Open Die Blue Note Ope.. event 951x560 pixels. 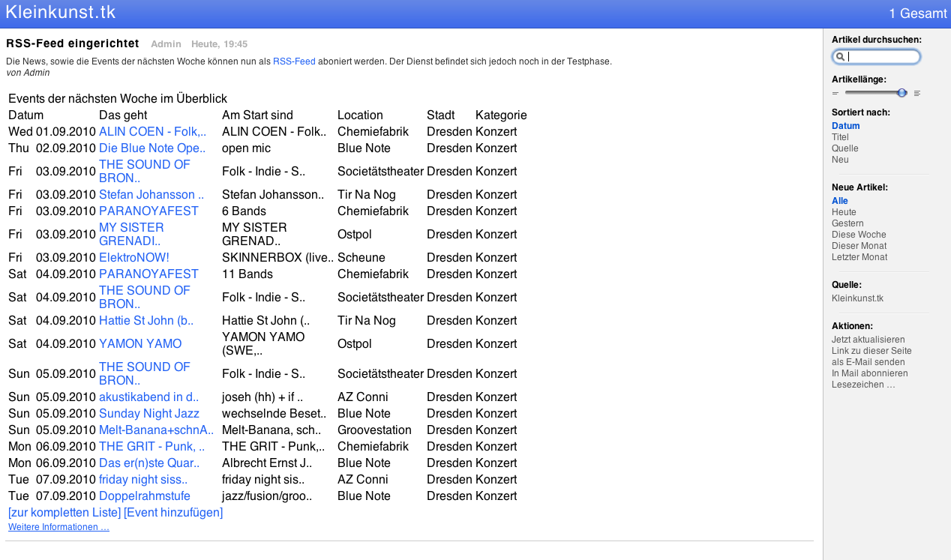click(x=152, y=148)
